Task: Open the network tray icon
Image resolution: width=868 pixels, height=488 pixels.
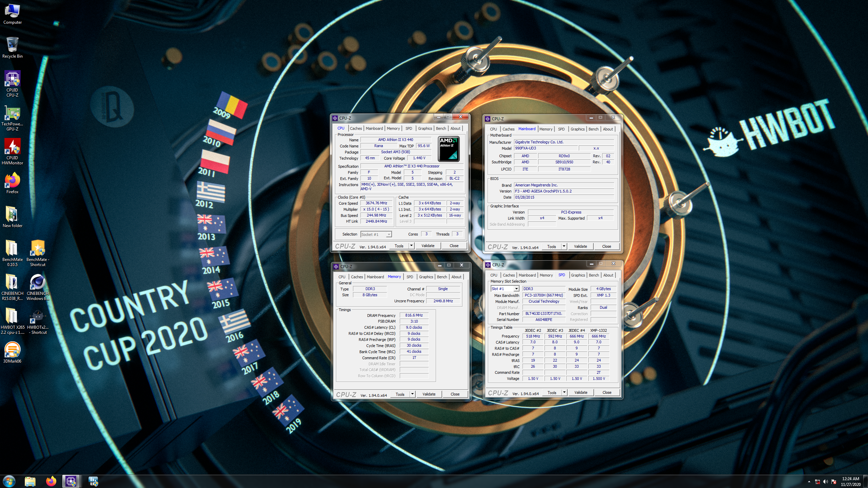Action: (817, 482)
